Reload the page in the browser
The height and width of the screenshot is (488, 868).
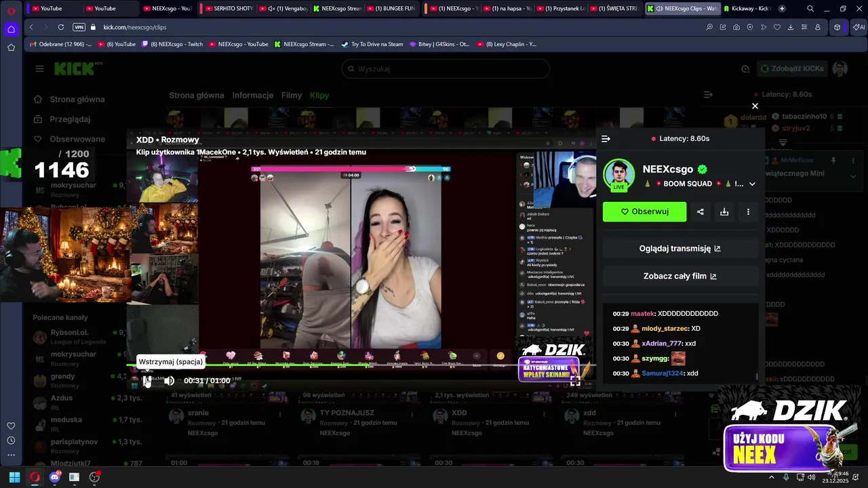[60, 27]
